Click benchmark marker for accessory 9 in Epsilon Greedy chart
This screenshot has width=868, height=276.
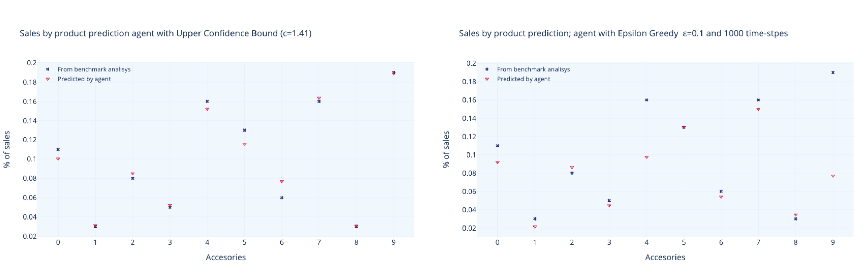tap(833, 73)
